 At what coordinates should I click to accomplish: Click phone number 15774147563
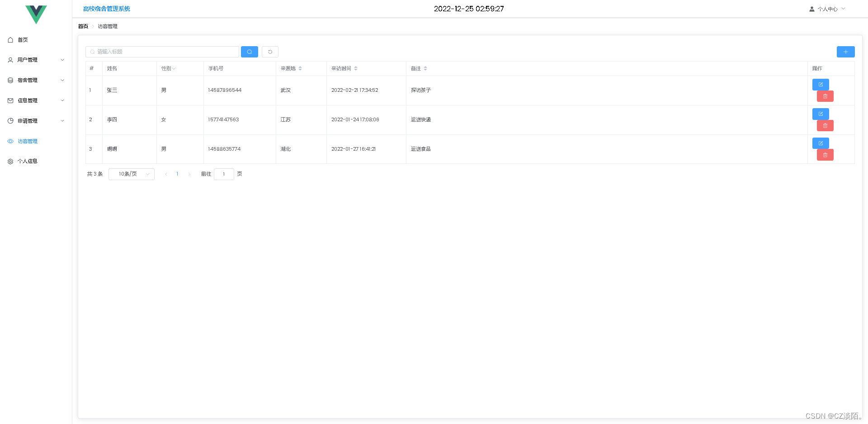click(x=223, y=119)
